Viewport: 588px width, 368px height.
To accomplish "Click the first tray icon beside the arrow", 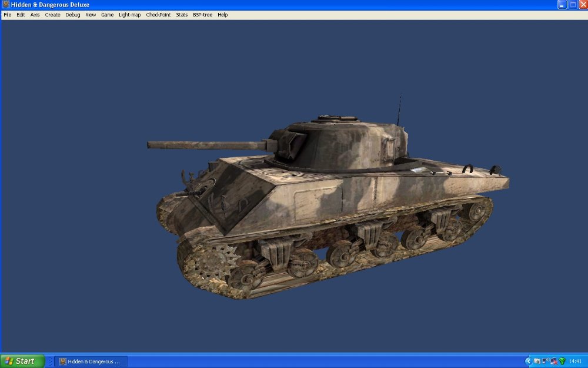I will 537,362.
